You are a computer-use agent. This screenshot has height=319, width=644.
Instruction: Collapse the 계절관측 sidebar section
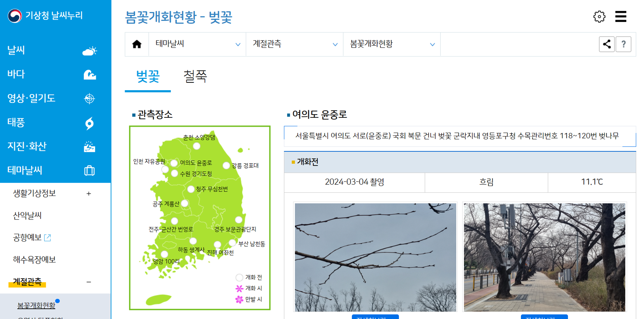tap(89, 282)
